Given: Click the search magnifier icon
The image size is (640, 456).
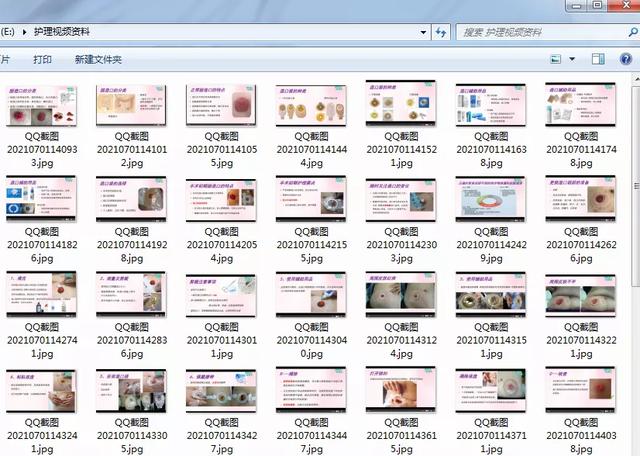Looking at the screenshot, I should (632, 32).
